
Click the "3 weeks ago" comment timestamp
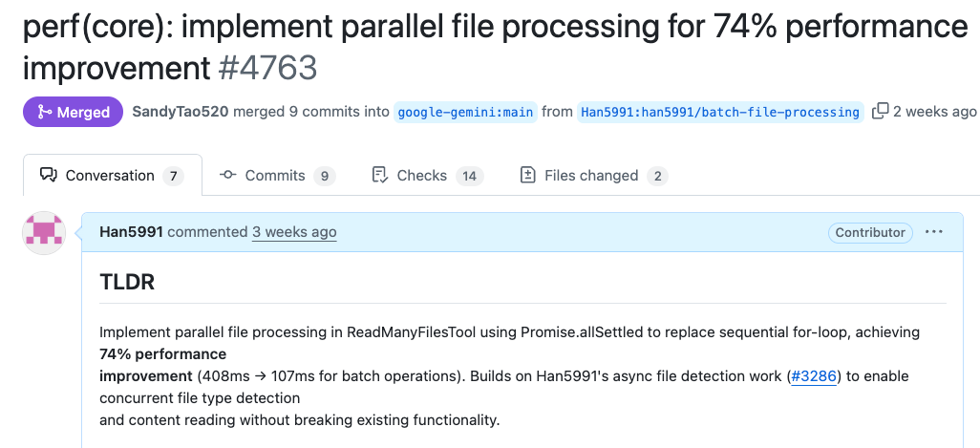(294, 232)
